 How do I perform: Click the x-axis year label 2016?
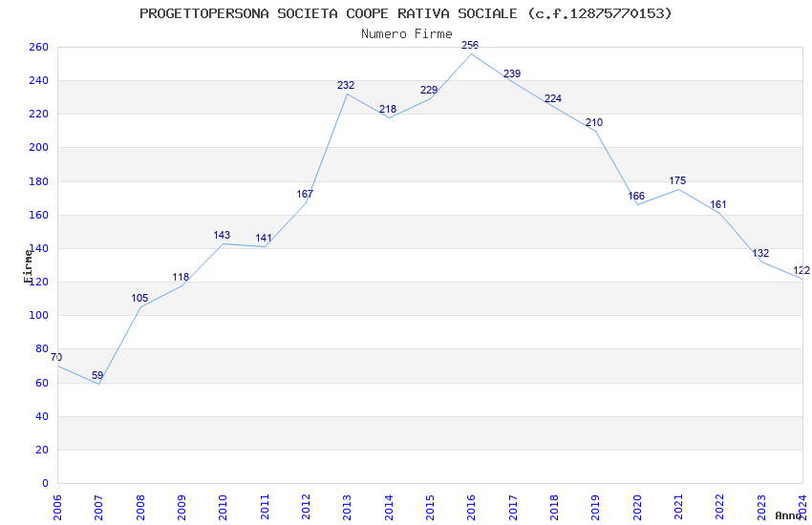coord(471,508)
